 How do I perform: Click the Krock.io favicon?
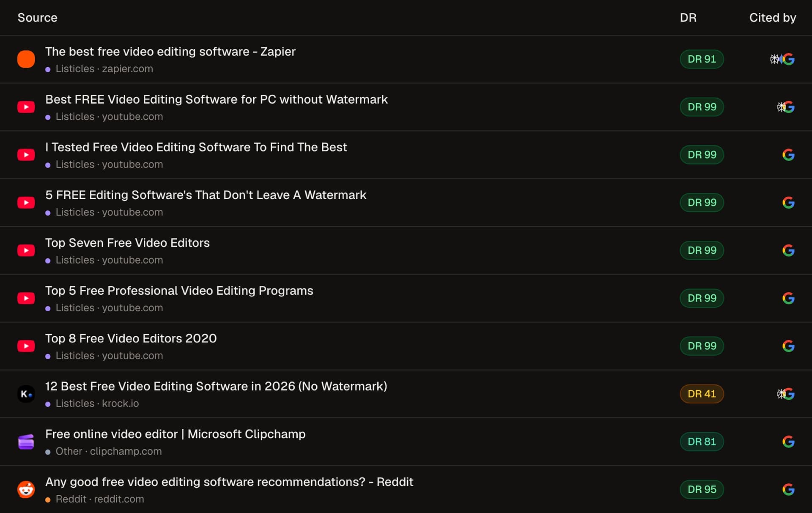point(26,394)
